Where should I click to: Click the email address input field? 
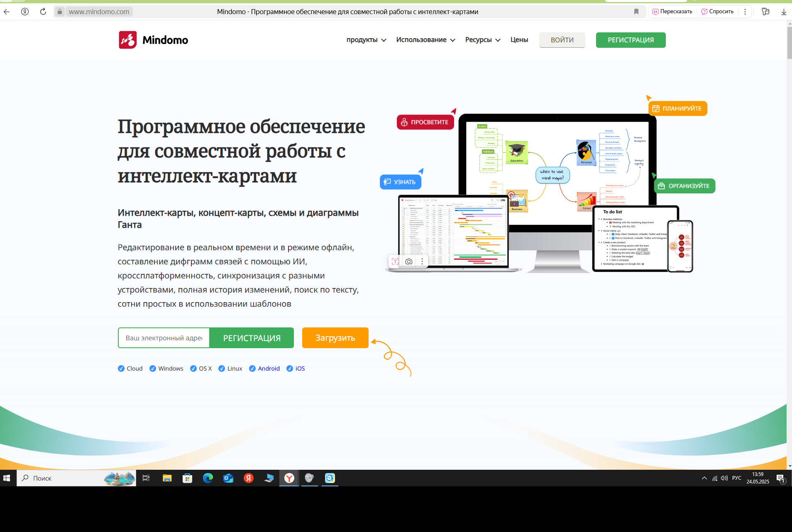point(164,338)
